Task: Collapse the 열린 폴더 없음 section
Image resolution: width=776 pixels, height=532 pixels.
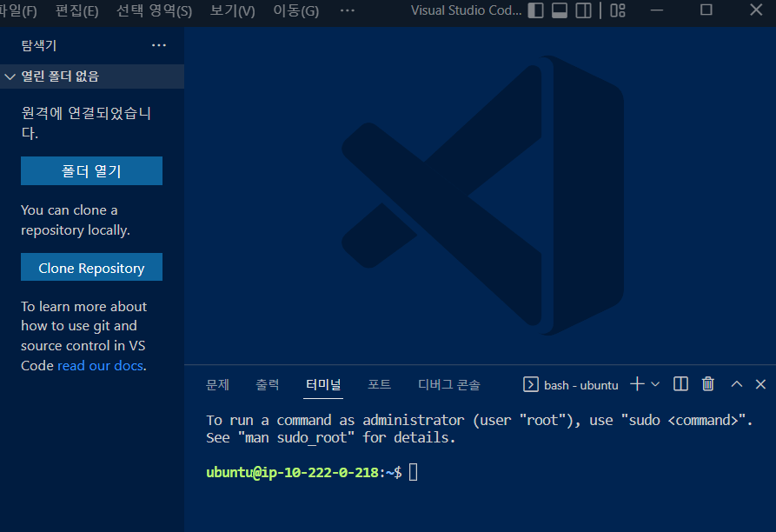Action: 92,76
